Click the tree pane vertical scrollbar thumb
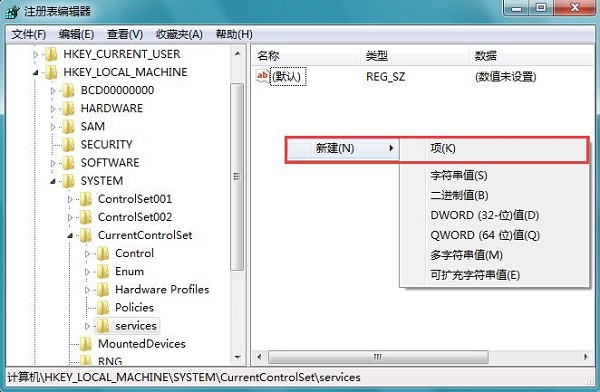 point(237,177)
